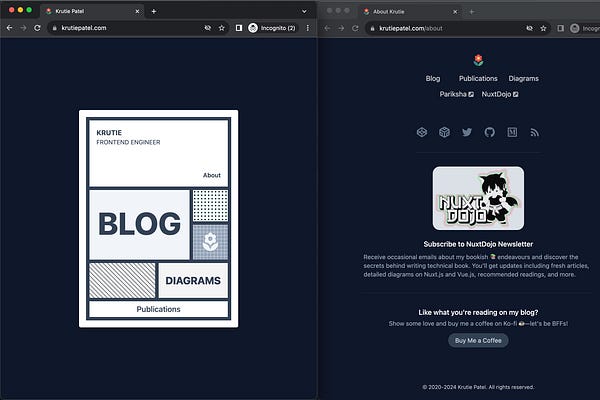Open the GitHub profile icon
The width and height of the screenshot is (600, 400).
pos(489,132)
